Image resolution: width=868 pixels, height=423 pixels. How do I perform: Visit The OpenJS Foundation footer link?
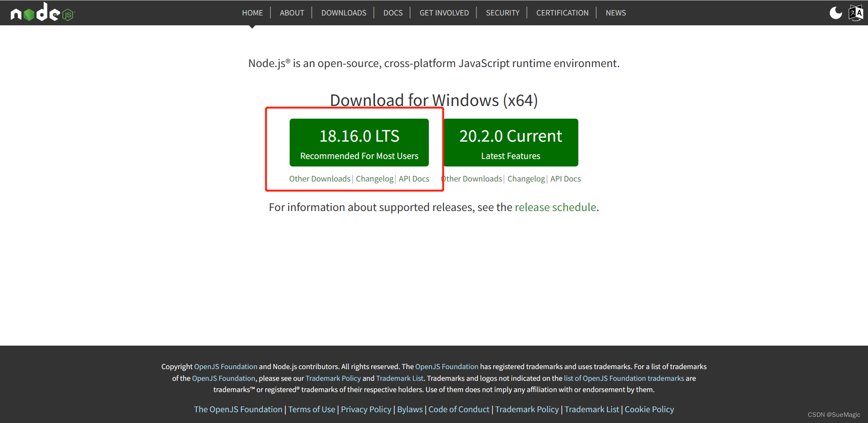pos(238,409)
